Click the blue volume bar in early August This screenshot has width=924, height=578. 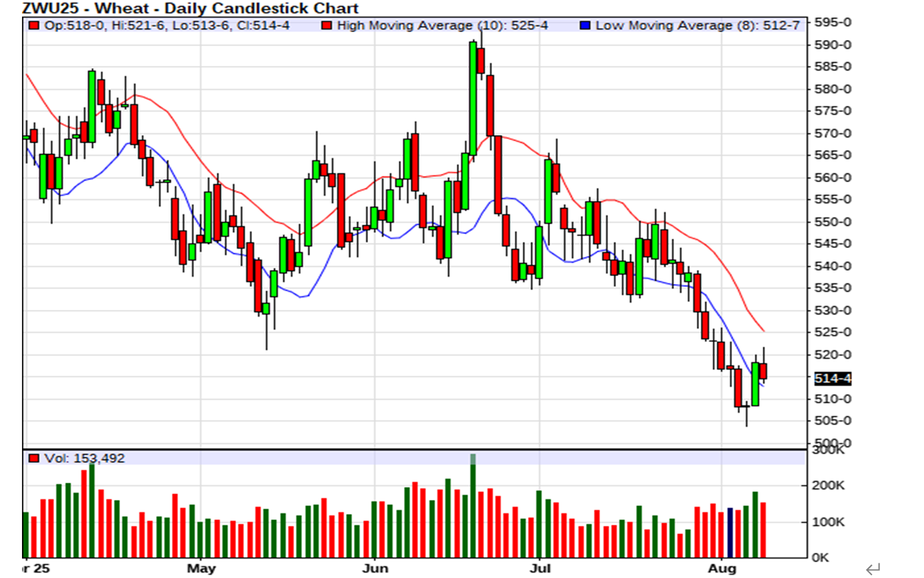tap(730, 532)
